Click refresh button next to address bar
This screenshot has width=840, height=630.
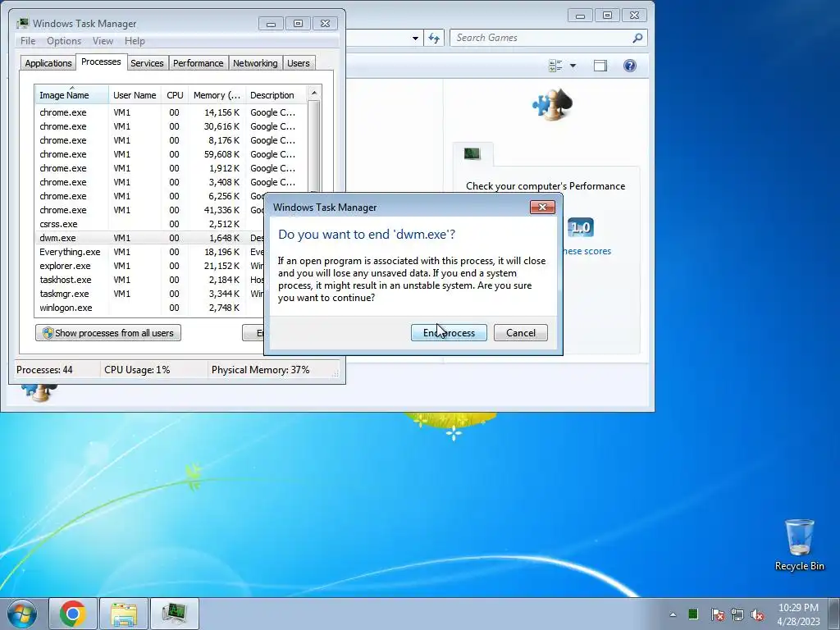pyautogui.click(x=434, y=38)
